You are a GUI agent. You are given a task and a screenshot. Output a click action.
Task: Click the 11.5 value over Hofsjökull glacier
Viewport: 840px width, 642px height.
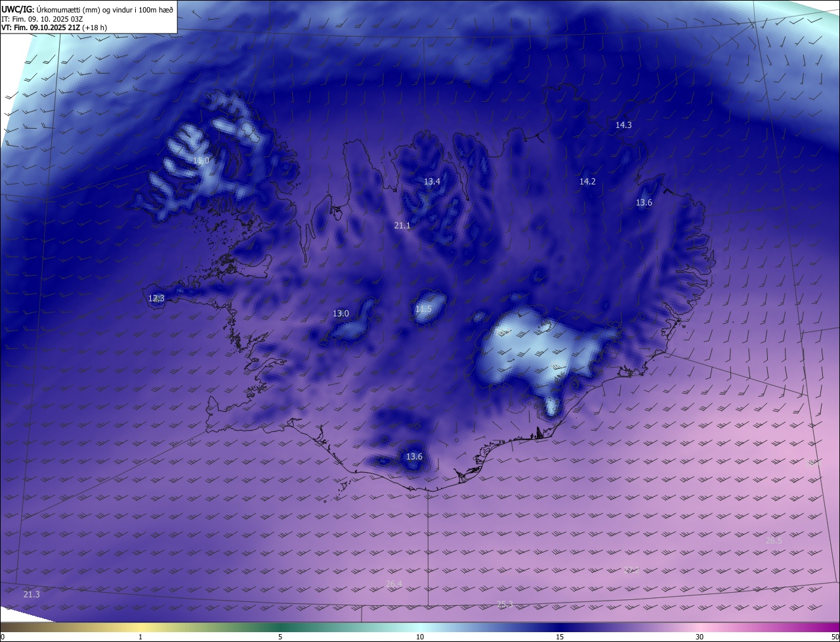[423, 309]
